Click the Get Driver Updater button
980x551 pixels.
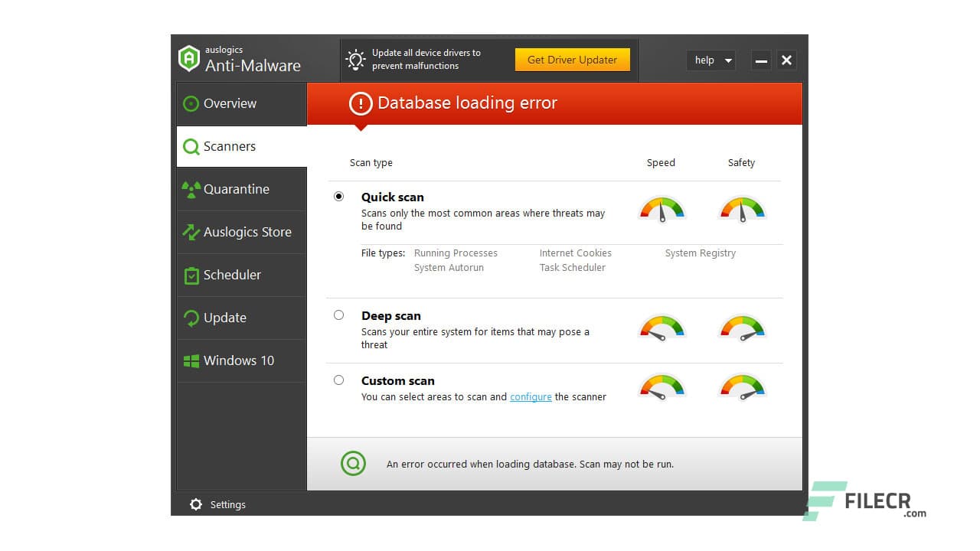pyautogui.click(x=573, y=59)
